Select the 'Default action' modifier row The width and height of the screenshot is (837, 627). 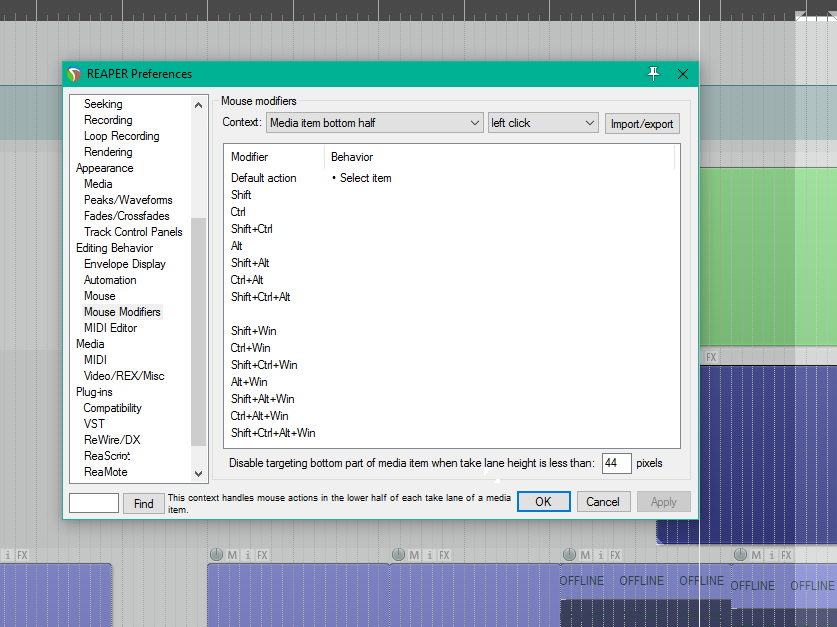(264, 178)
